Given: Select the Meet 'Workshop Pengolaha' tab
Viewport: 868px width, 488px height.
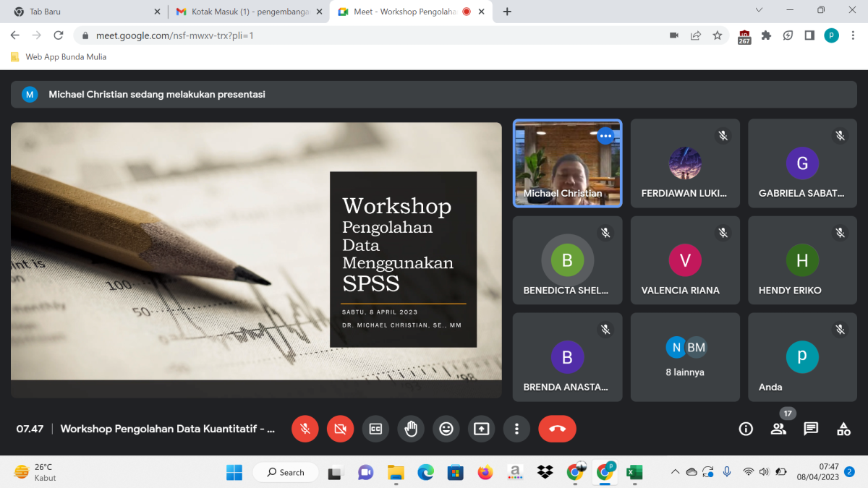Looking at the screenshot, I should coord(412,12).
